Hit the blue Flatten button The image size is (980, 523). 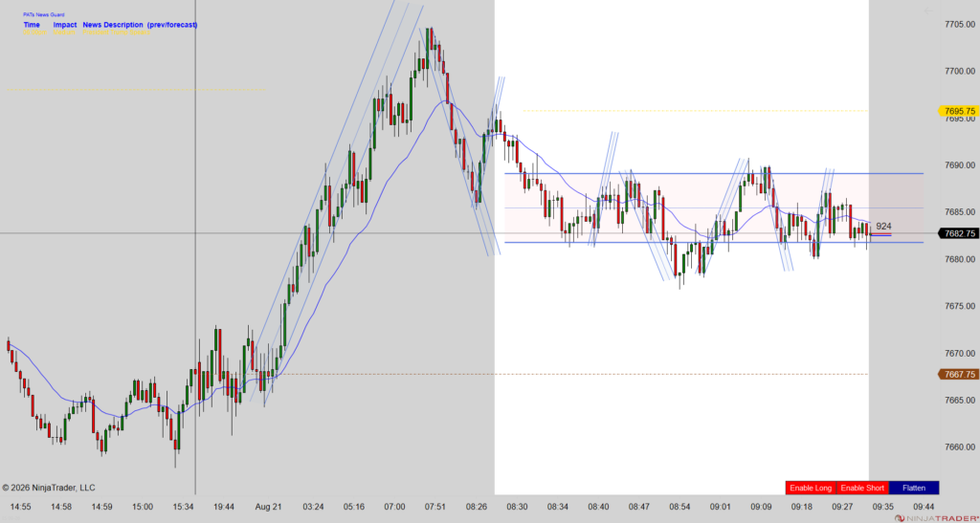coord(913,488)
